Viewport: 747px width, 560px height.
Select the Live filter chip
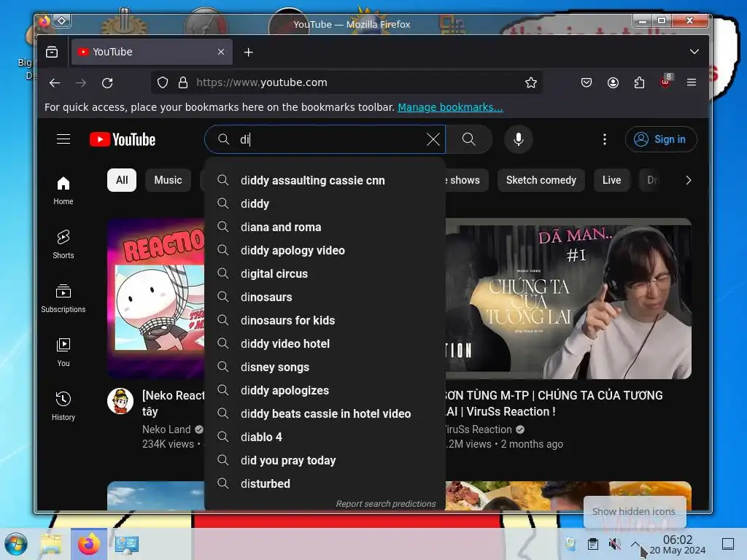(x=611, y=180)
